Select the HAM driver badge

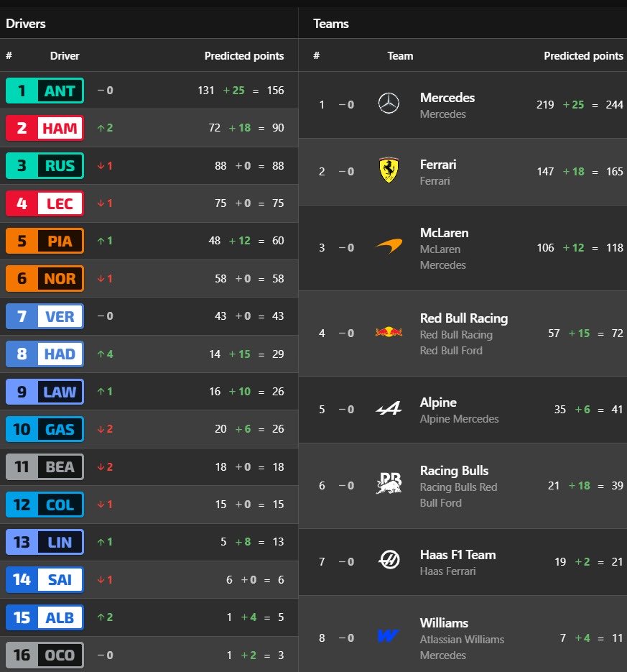pos(45,128)
